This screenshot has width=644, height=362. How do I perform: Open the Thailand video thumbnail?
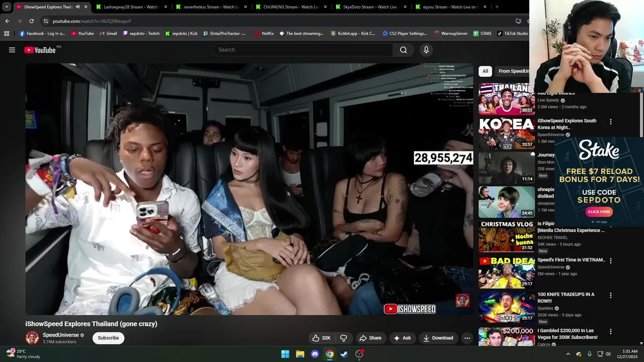[507, 99]
